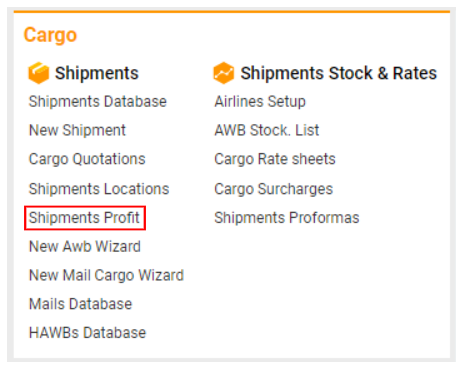This screenshot has height=367, width=464.
Task: Go to Shipments Locations
Action: [x=99, y=189]
